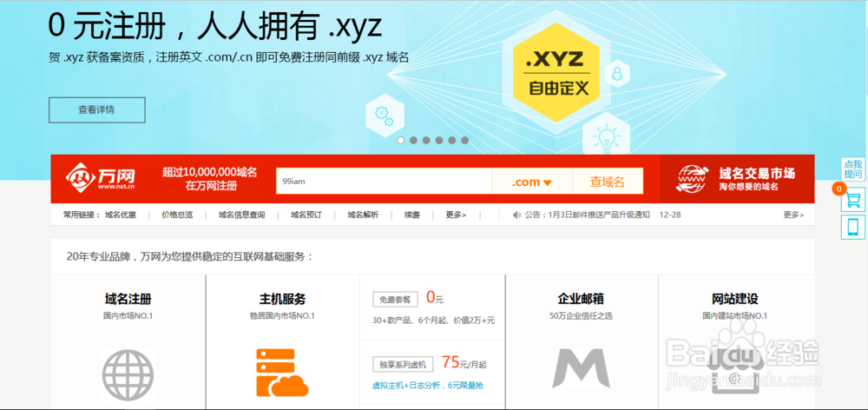The height and width of the screenshot is (410, 868).
Task: Open the 价格总览 link
Action: (x=178, y=215)
